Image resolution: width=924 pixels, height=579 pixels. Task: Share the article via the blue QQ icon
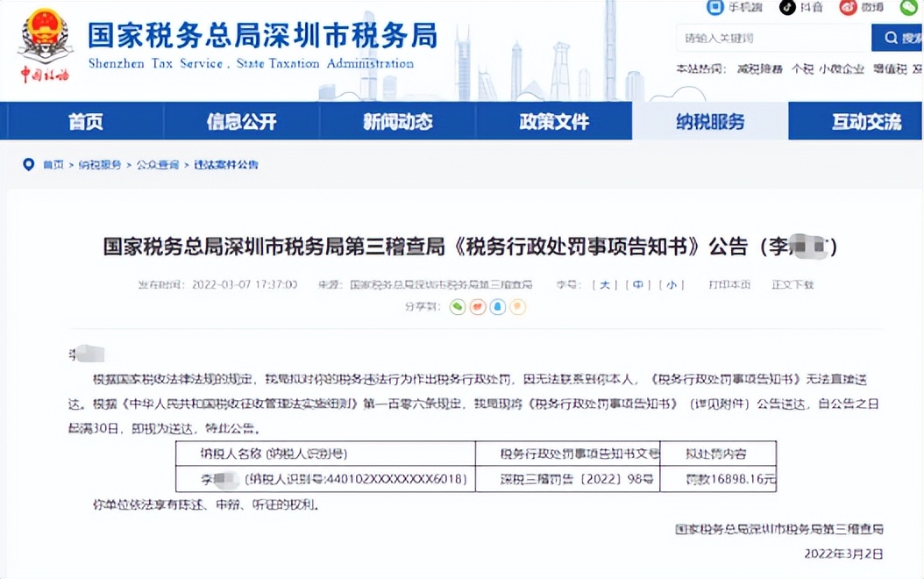click(x=497, y=307)
